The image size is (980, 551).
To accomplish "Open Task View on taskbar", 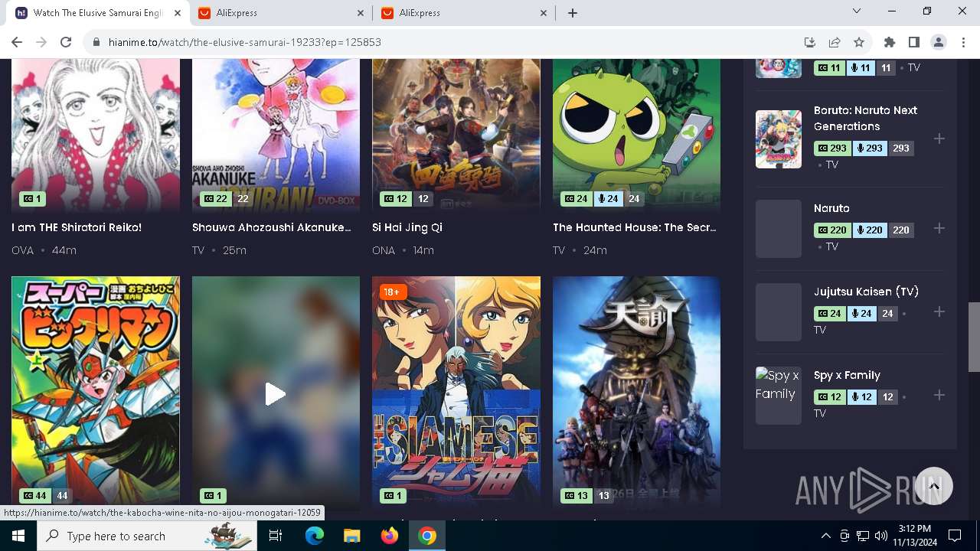I will pos(276,536).
